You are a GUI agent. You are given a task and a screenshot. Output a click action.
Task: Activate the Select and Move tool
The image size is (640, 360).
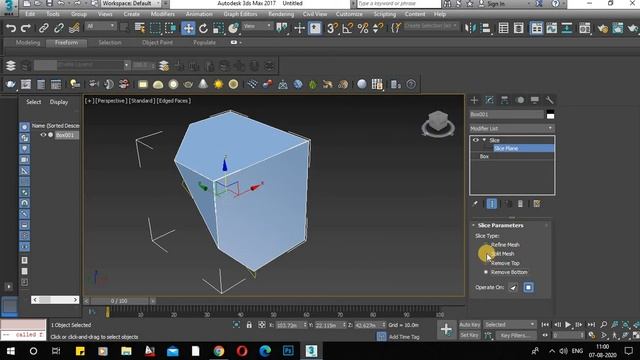coord(188,28)
